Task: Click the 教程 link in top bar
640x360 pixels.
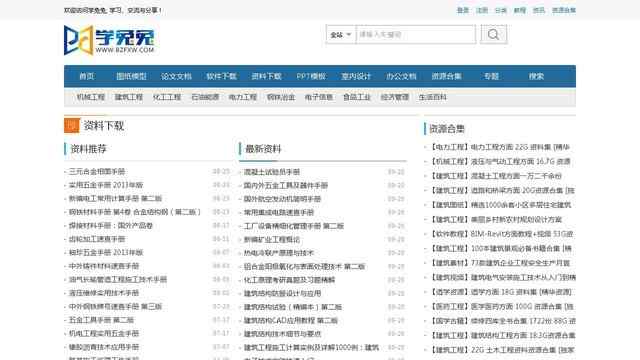Action: point(520,10)
